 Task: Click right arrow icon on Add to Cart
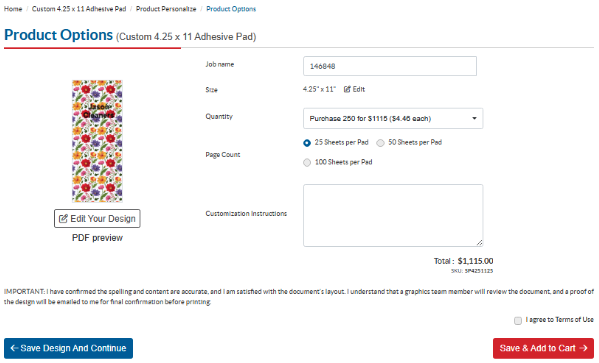583,348
